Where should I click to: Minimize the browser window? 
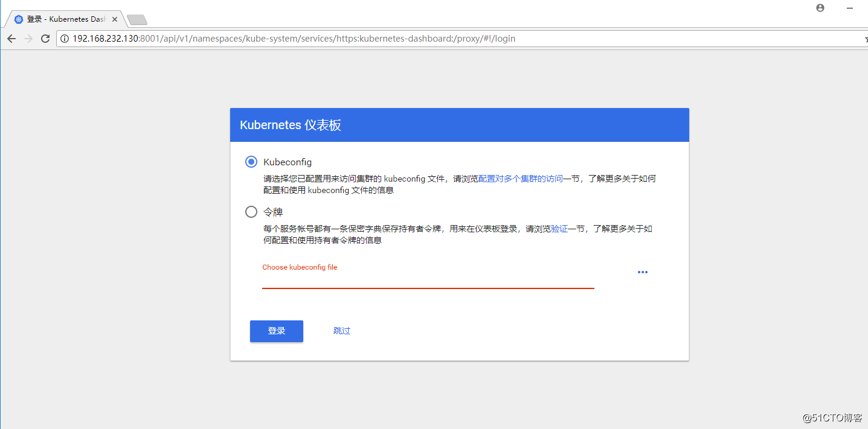tap(849, 8)
